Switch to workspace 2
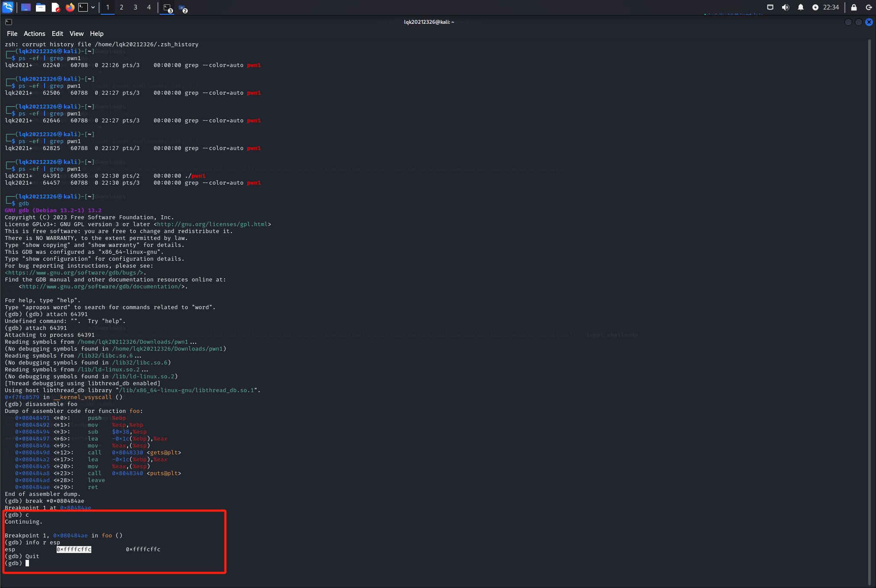Viewport: 876px width, 588px height. [x=122, y=7]
